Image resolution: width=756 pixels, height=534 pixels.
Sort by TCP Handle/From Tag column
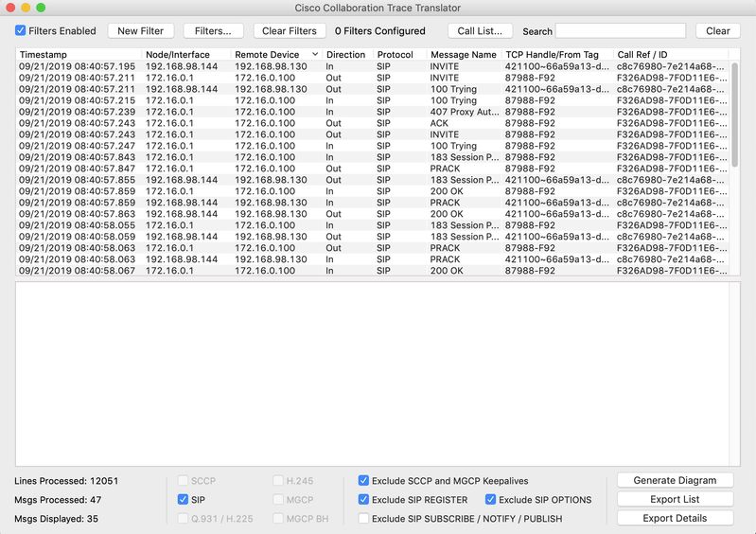(557, 55)
